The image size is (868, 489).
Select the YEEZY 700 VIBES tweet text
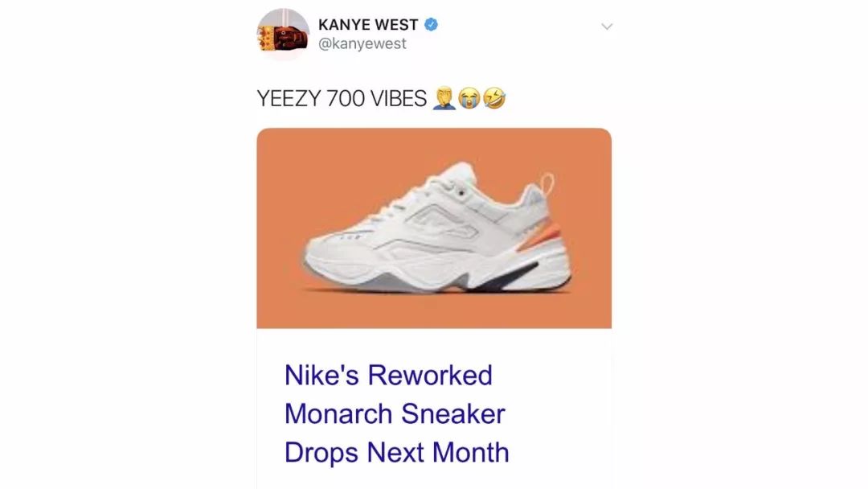click(342, 99)
